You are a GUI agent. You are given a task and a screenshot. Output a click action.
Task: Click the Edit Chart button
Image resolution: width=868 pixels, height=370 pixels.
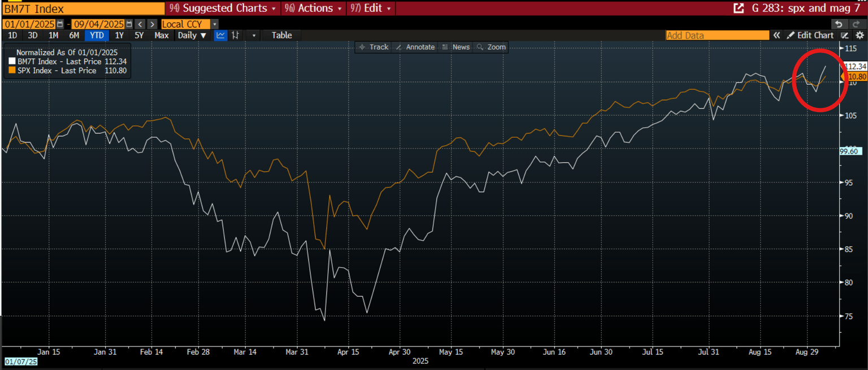tap(810, 35)
